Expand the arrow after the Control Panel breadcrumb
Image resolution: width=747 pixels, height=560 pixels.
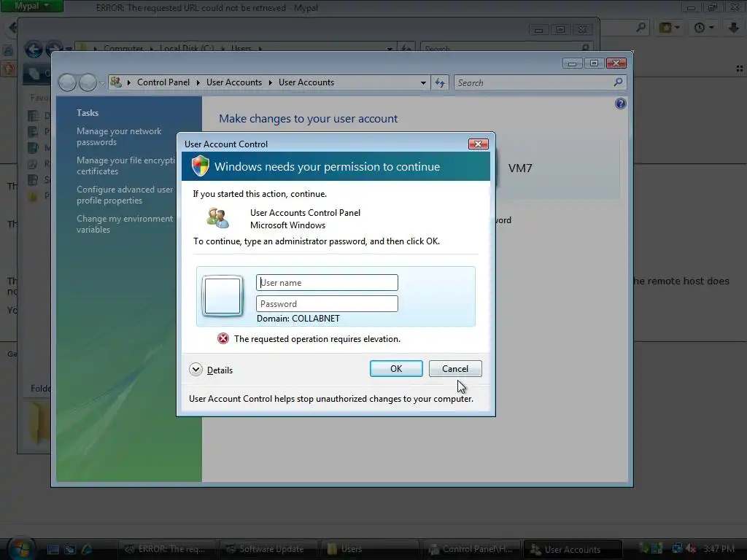[198, 82]
